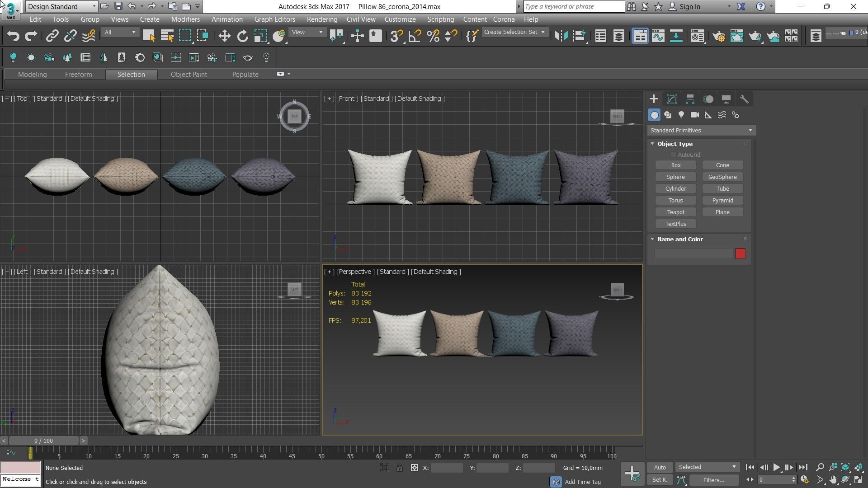This screenshot has width=868, height=488.
Task: Activate Select and Move tool
Action: (224, 36)
